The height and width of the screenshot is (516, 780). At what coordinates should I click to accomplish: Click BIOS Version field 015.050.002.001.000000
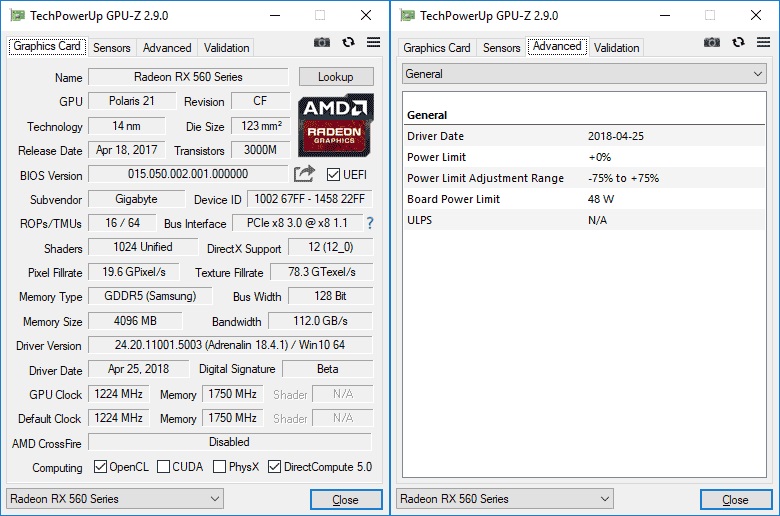188,174
